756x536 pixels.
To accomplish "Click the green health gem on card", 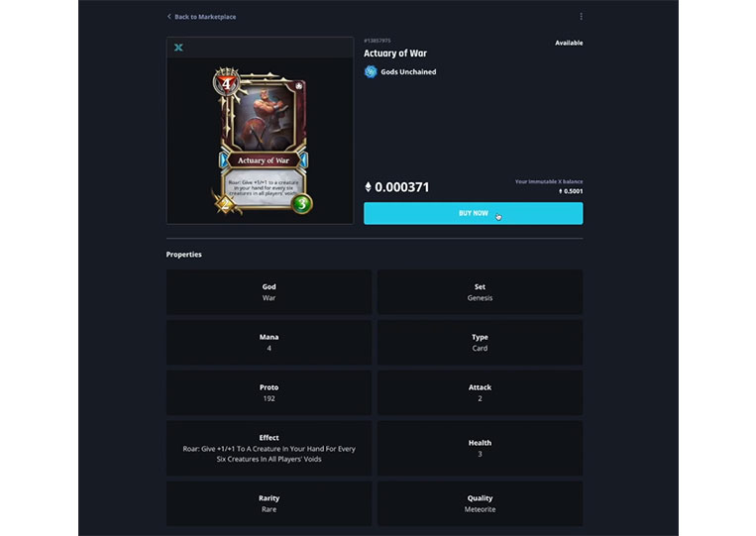I will 302,203.
